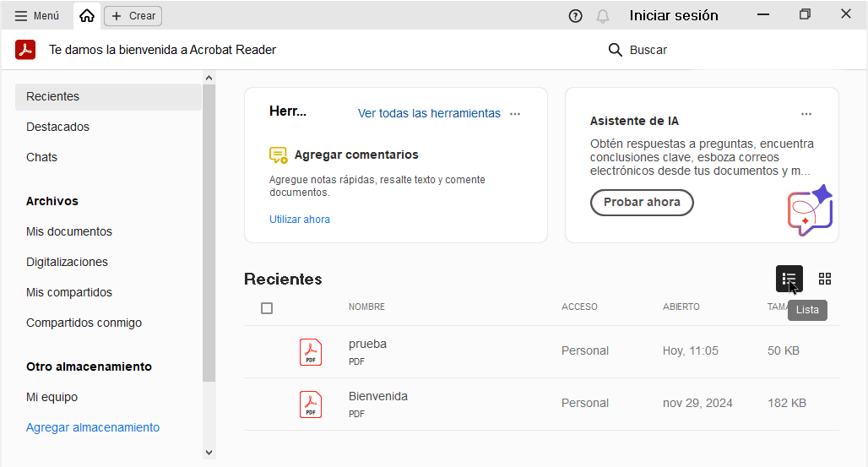Image resolution: width=868 pixels, height=467 pixels.
Task: Toggle the select-all files checkbox
Action: 267,308
